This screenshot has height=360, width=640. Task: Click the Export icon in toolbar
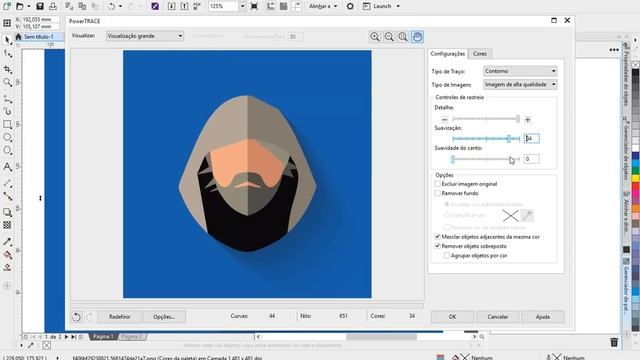184,6
